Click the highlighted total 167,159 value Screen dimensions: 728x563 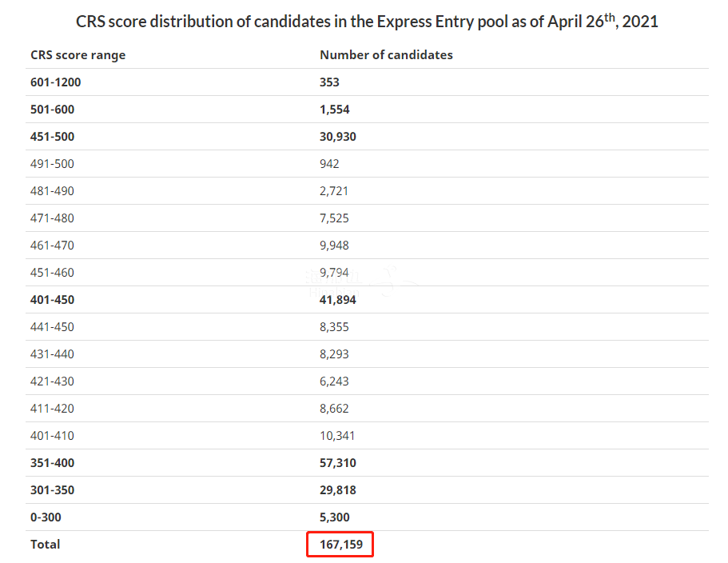point(340,545)
